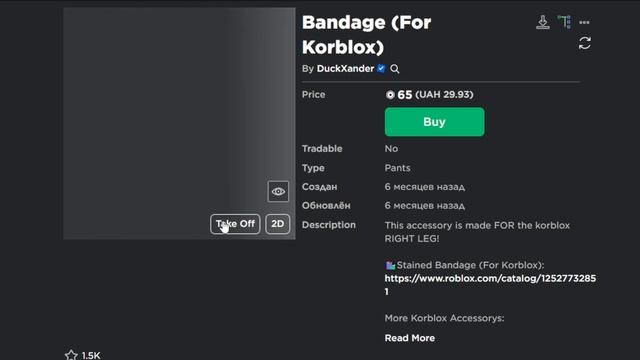Click the refresh arrows icon

coord(584,43)
